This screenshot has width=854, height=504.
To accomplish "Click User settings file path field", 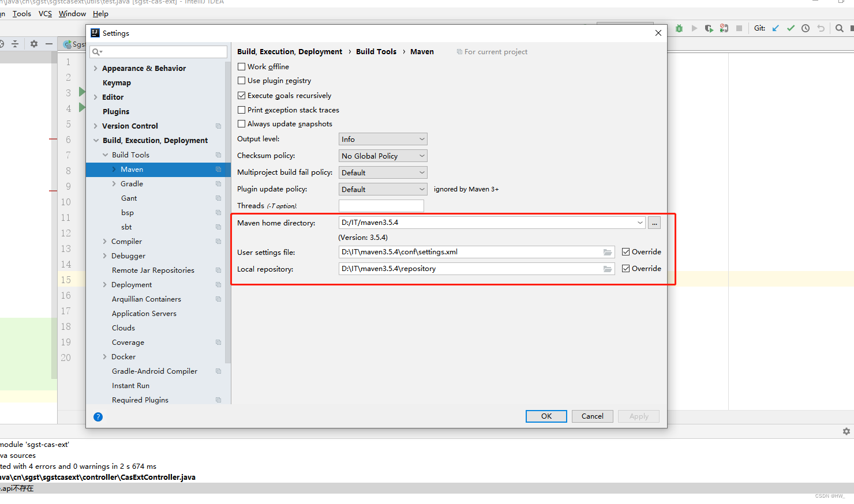I will point(477,252).
